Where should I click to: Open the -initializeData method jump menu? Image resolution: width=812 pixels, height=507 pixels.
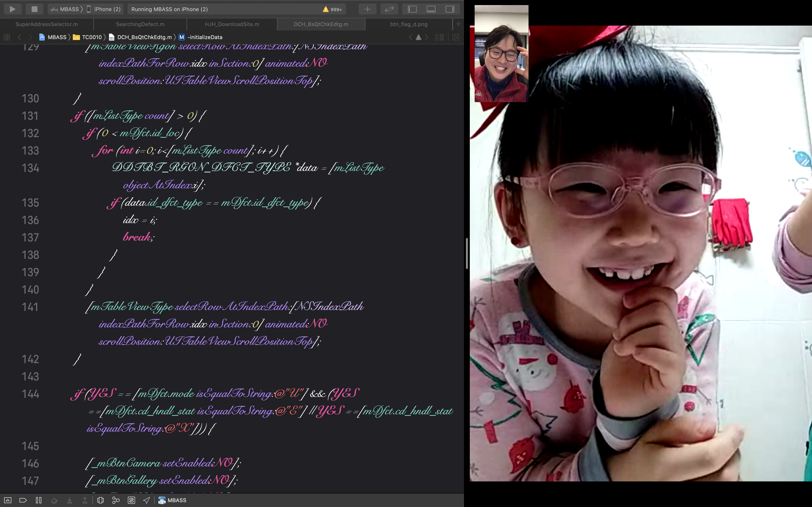click(205, 37)
